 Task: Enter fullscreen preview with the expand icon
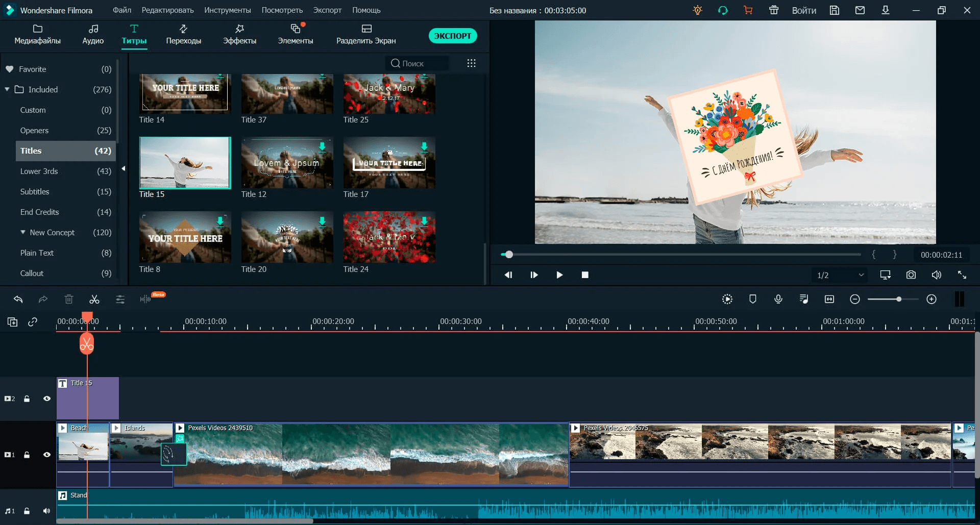962,275
